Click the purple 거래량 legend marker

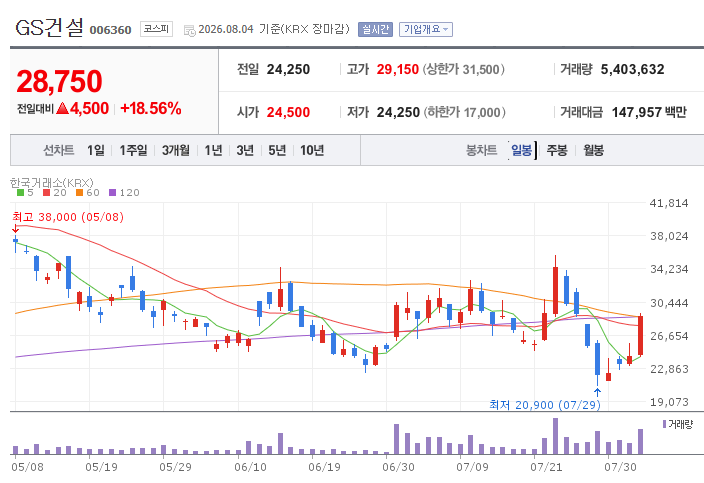[x=664, y=424]
